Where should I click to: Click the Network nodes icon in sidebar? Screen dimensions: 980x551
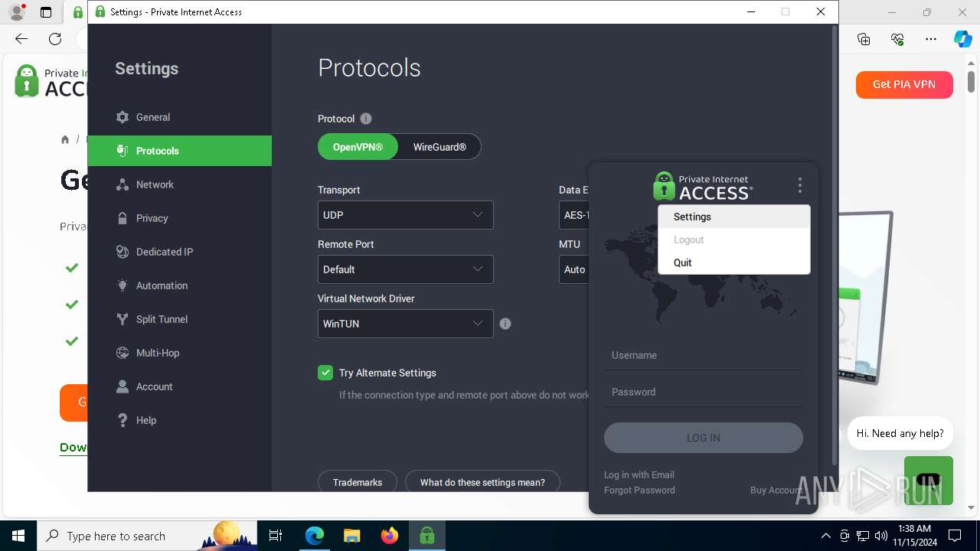[x=122, y=184]
